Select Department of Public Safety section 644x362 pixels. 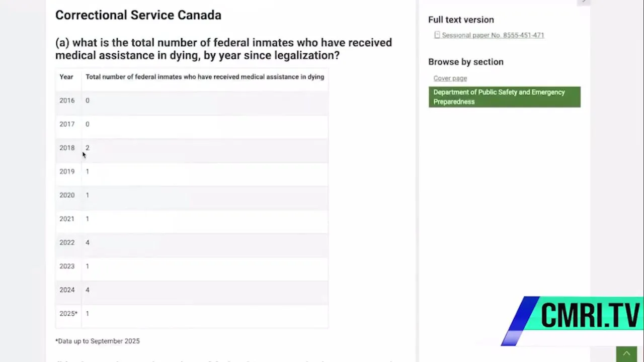[504, 97]
